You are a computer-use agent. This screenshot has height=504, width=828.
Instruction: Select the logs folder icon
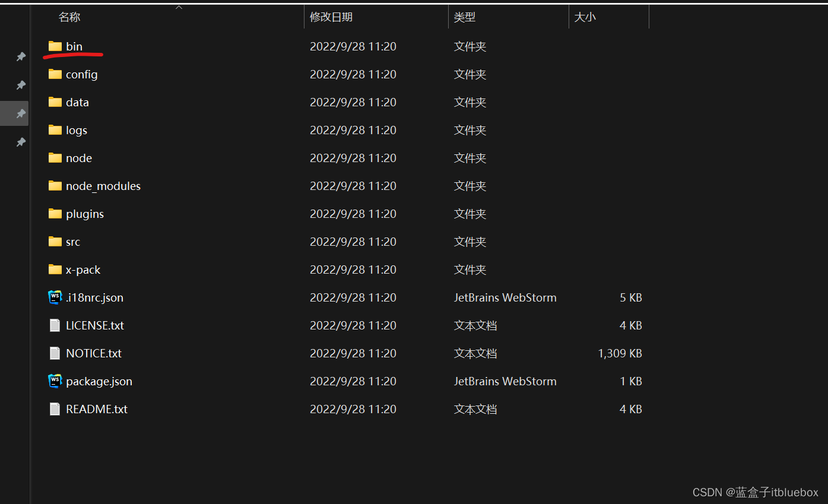55,130
